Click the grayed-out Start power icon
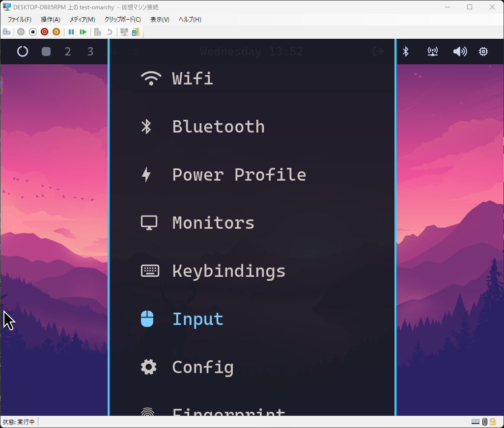Viewport: 504px width, 428px height. click(x=21, y=32)
